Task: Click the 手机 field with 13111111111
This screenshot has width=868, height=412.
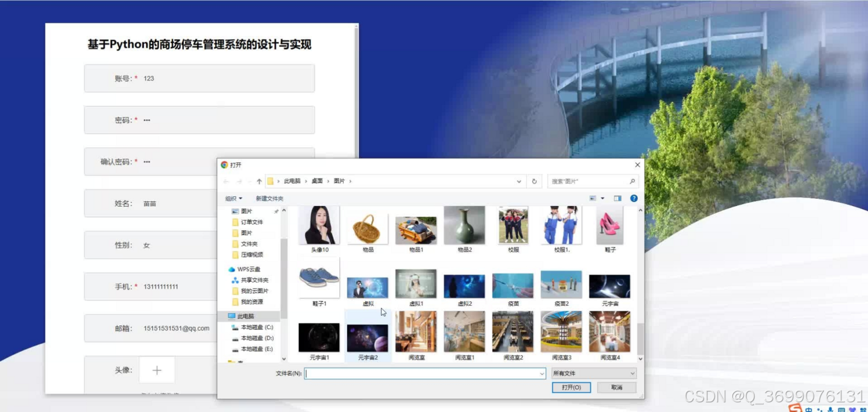Action: (151, 287)
